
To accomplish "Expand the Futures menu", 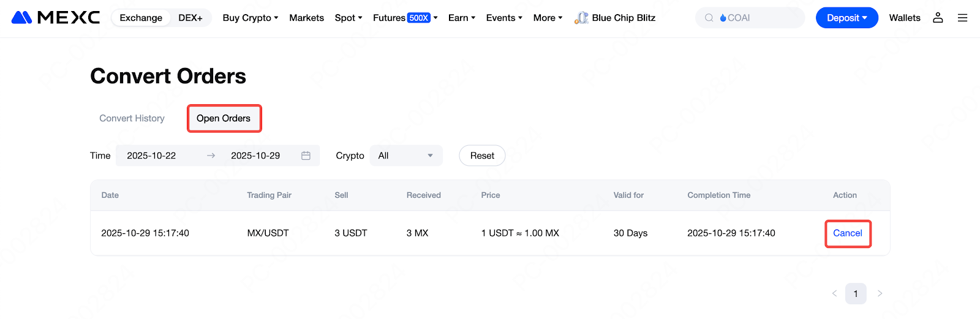I will 405,18.
